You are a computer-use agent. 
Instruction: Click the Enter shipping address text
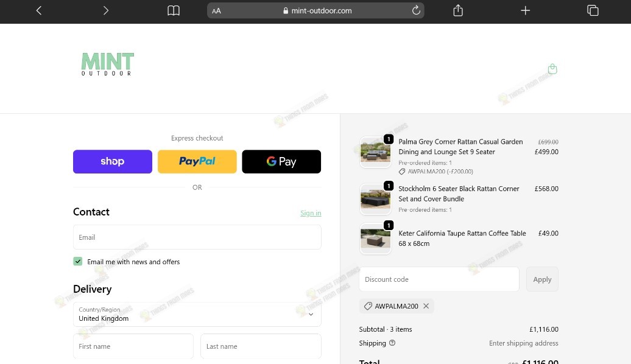(x=524, y=343)
